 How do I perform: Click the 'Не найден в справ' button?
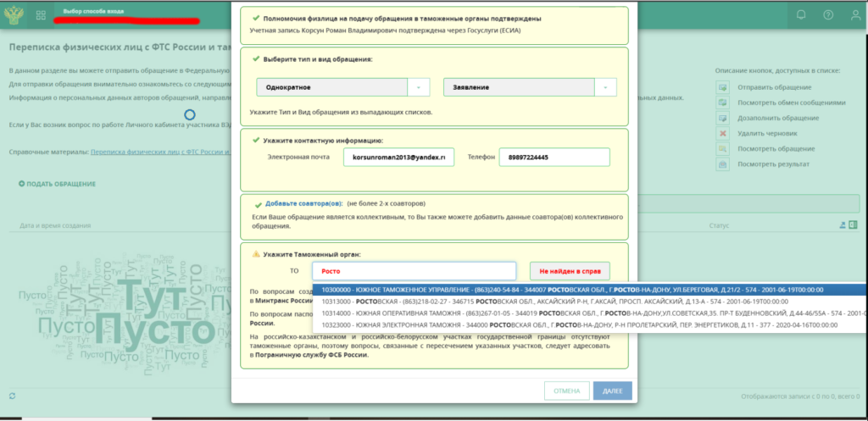tap(570, 271)
